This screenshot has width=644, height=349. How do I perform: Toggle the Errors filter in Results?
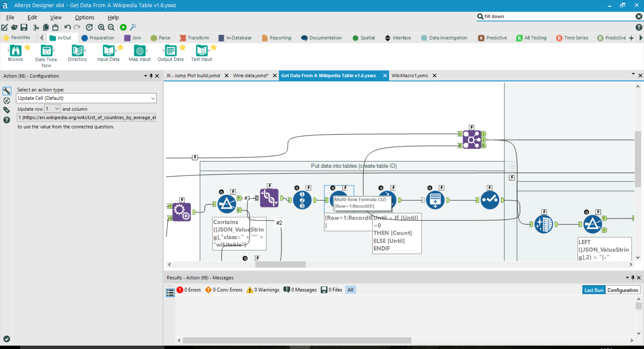(189, 290)
